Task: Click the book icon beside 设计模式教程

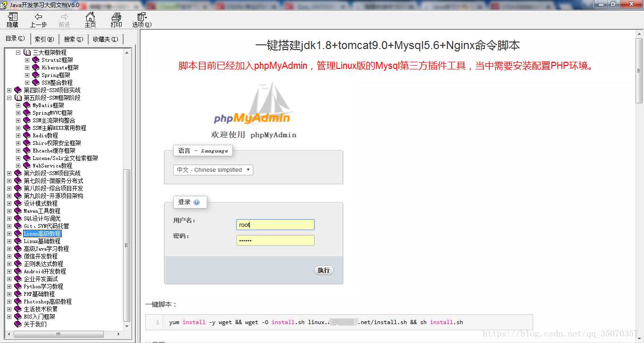Action: (x=18, y=203)
